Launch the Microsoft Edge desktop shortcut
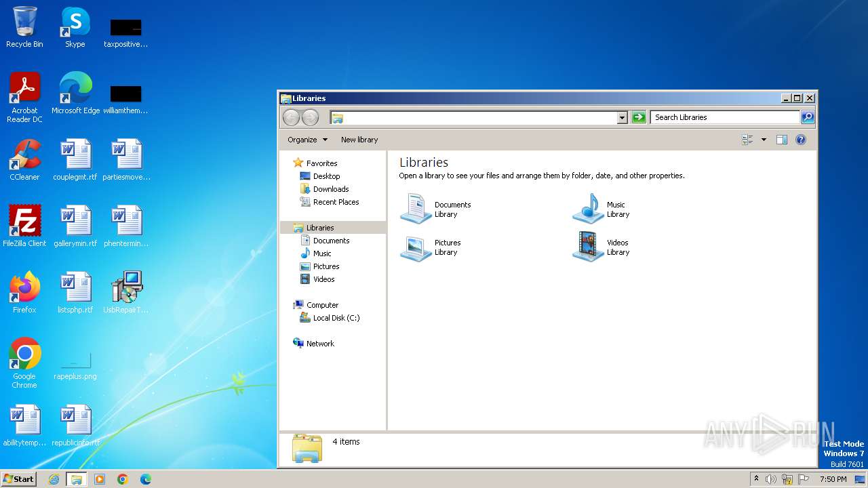Image resolution: width=868 pixels, height=488 pixels. [75, 94]
